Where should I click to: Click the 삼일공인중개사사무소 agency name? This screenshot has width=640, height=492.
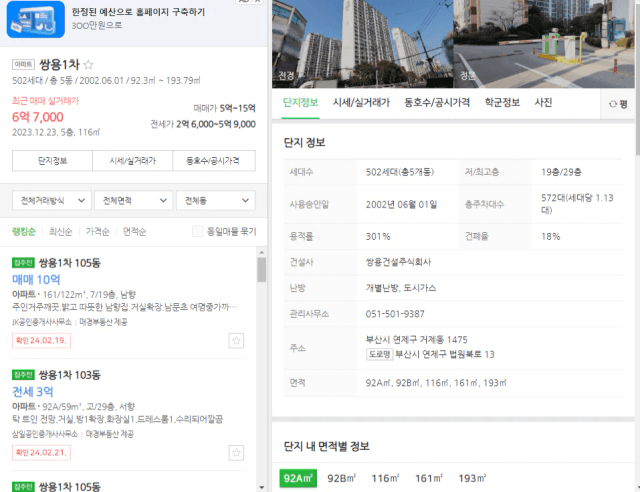pos(45,434)
